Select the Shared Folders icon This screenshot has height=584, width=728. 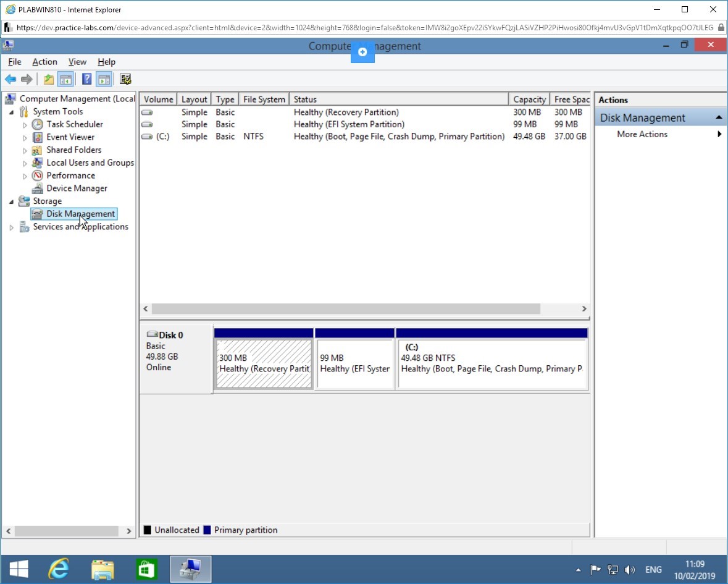37,150
